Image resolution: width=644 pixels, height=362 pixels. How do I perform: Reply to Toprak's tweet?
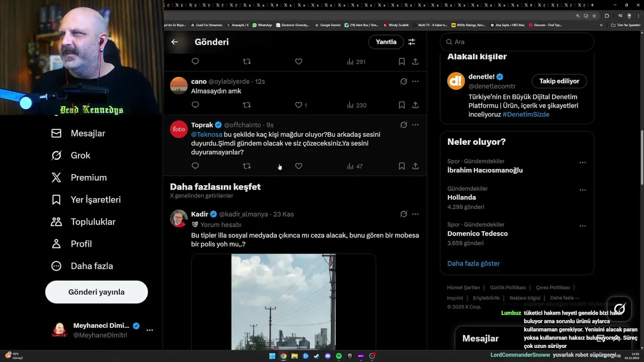(x=195, y=166)
